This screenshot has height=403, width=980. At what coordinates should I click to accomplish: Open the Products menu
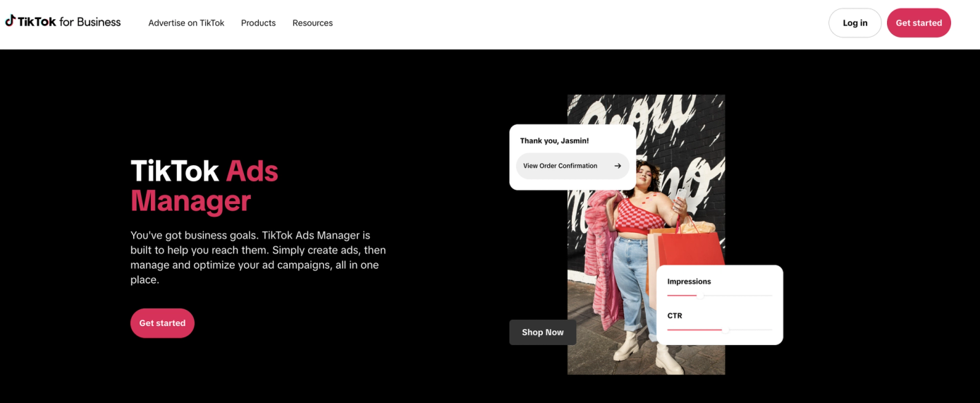tap(258, 23)
